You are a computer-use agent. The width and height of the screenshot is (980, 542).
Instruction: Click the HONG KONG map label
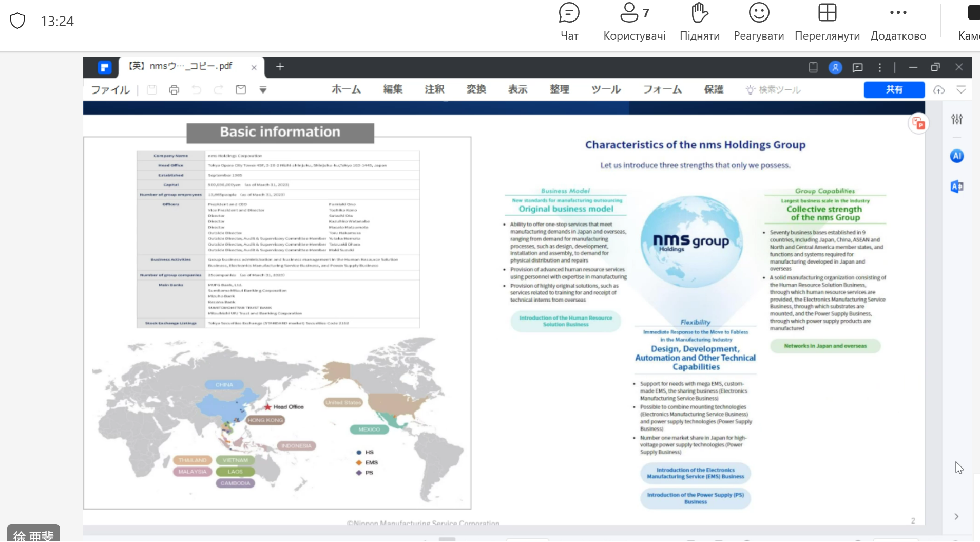(265, 420)
